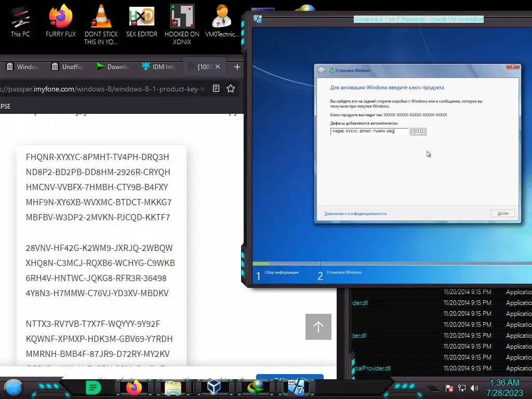
Task: Close the [100% browser tab
Action: [x=218, y=67]
